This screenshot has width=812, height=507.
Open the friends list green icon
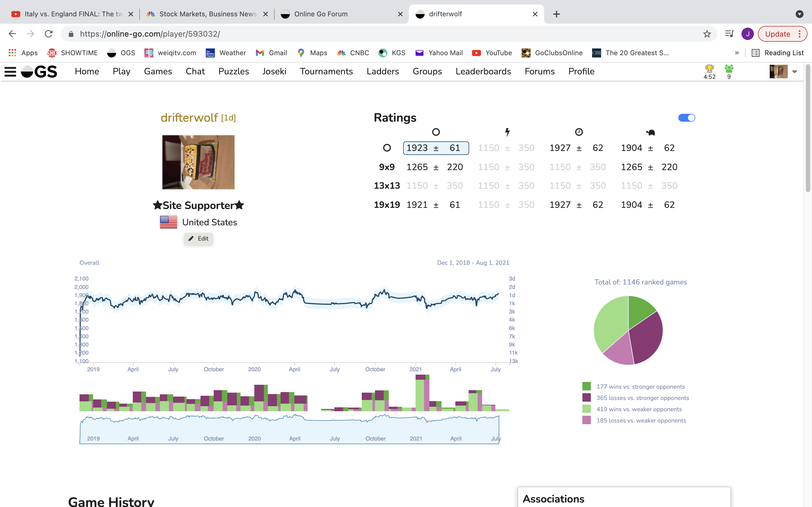729,69
